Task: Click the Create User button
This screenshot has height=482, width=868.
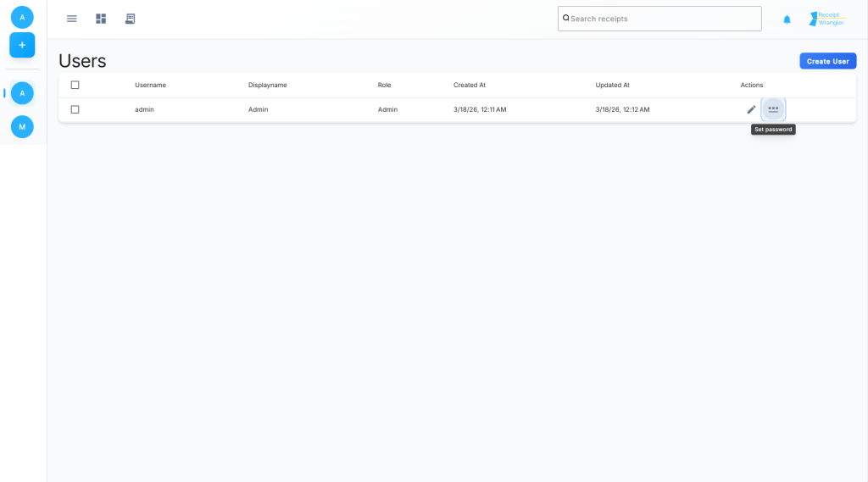Action: point(827,61)
